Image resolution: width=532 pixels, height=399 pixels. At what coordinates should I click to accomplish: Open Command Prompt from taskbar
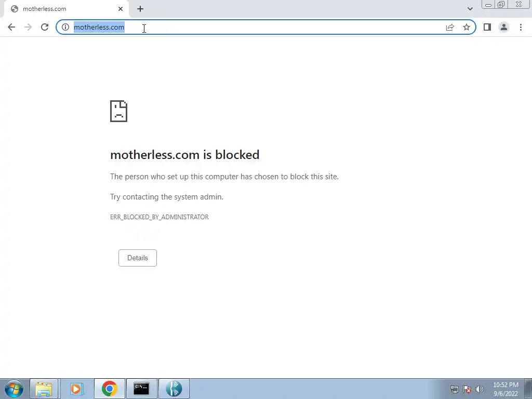click(141, 389)
